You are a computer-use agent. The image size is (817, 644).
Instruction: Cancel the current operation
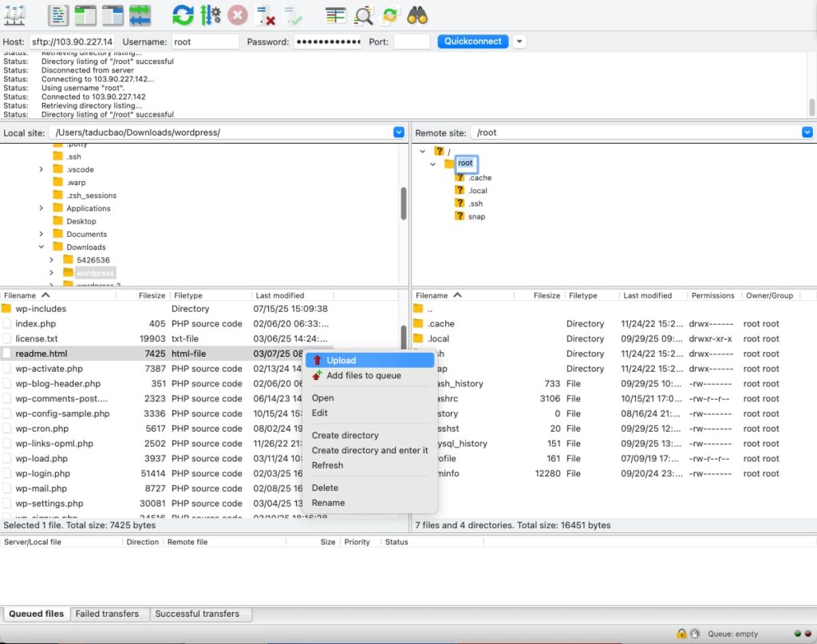[239, 14]
